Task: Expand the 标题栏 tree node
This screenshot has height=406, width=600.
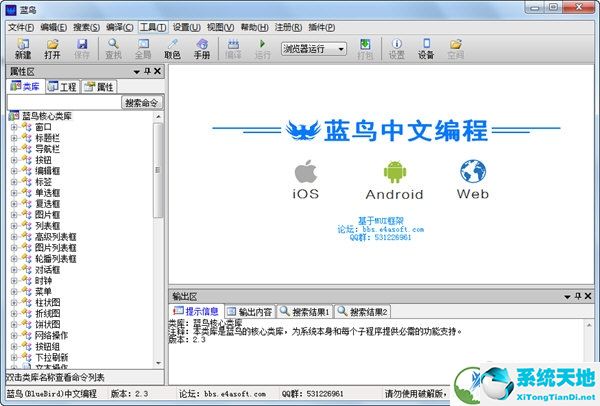Action: 14,138
